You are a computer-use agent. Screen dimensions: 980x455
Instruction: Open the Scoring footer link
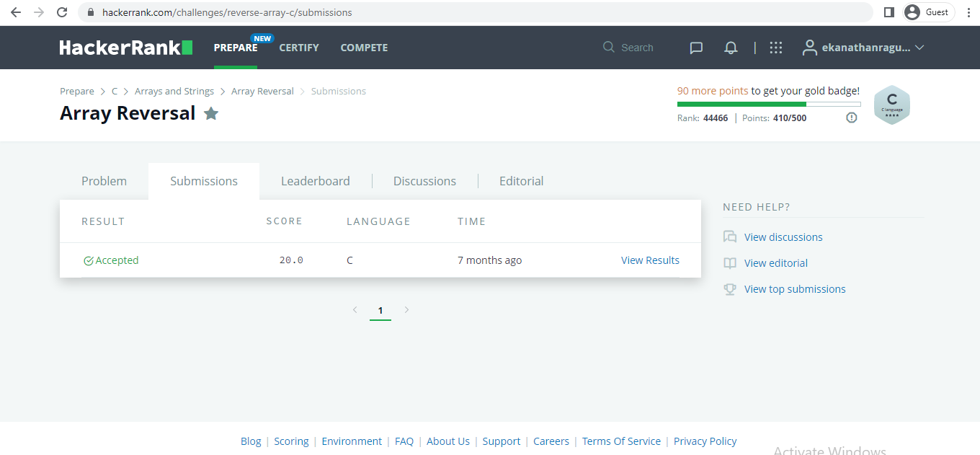[x=291, y=441]
